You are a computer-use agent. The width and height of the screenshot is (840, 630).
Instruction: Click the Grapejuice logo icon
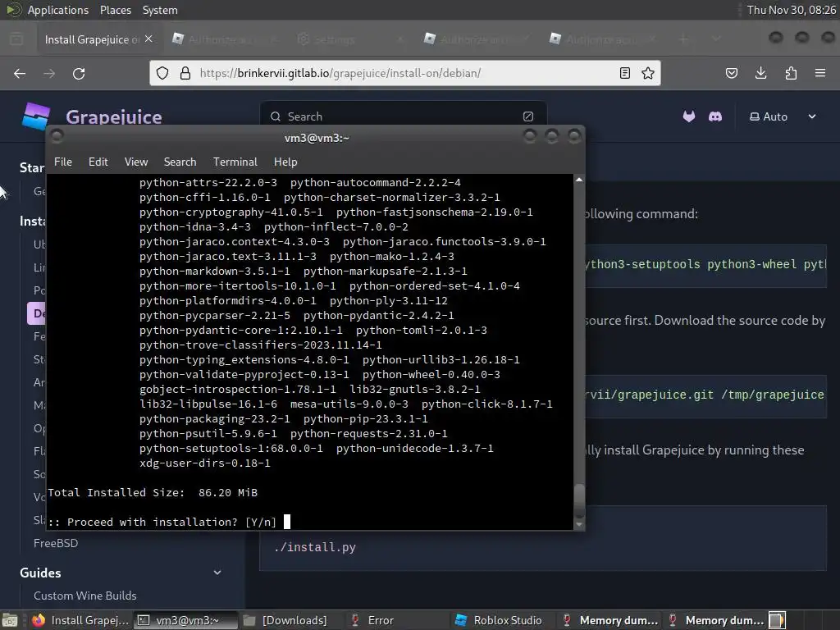(x=36, y=116)
